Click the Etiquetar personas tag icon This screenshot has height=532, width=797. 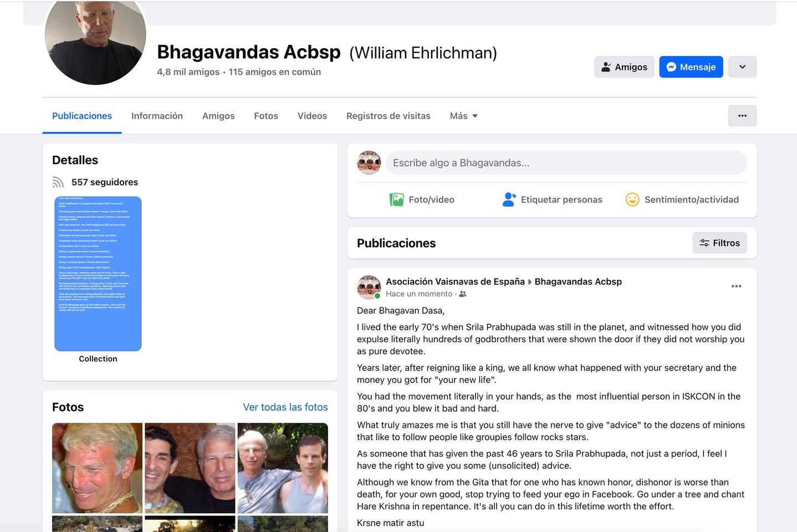click(509, 199)
